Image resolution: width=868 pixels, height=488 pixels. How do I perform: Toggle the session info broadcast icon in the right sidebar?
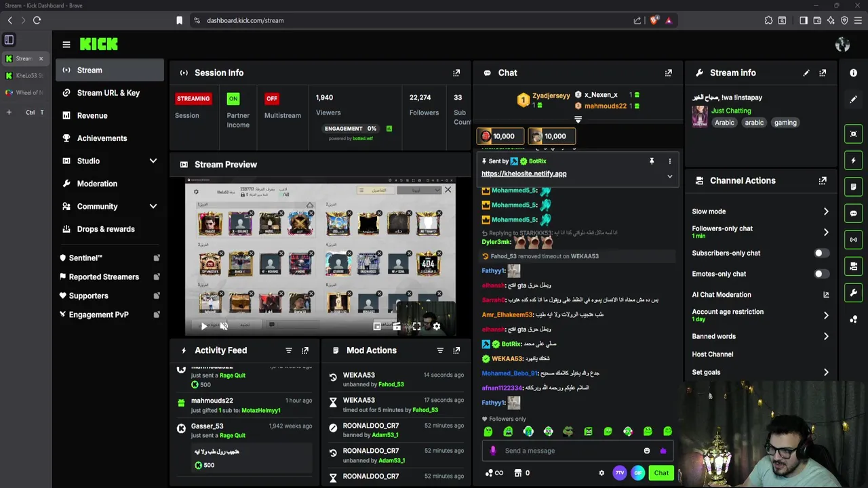853,239
